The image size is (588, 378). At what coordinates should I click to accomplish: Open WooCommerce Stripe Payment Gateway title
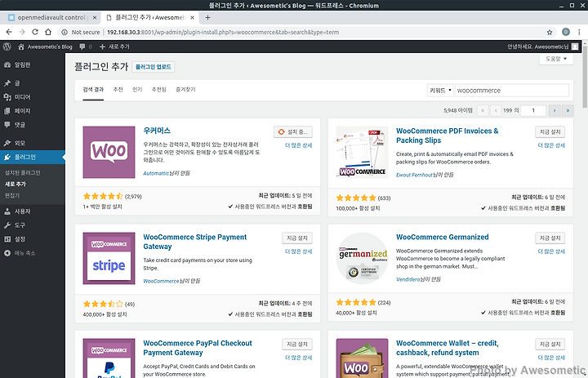click(x=195, y=242)
